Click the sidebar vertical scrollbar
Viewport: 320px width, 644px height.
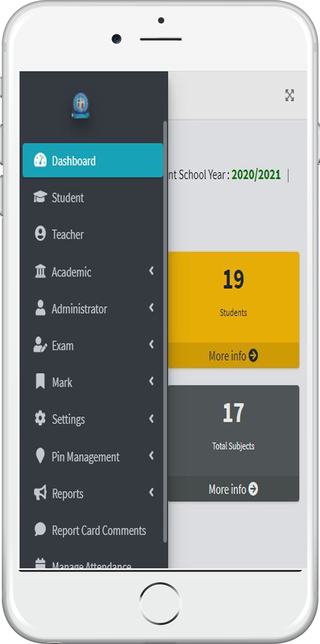point(165,331)
